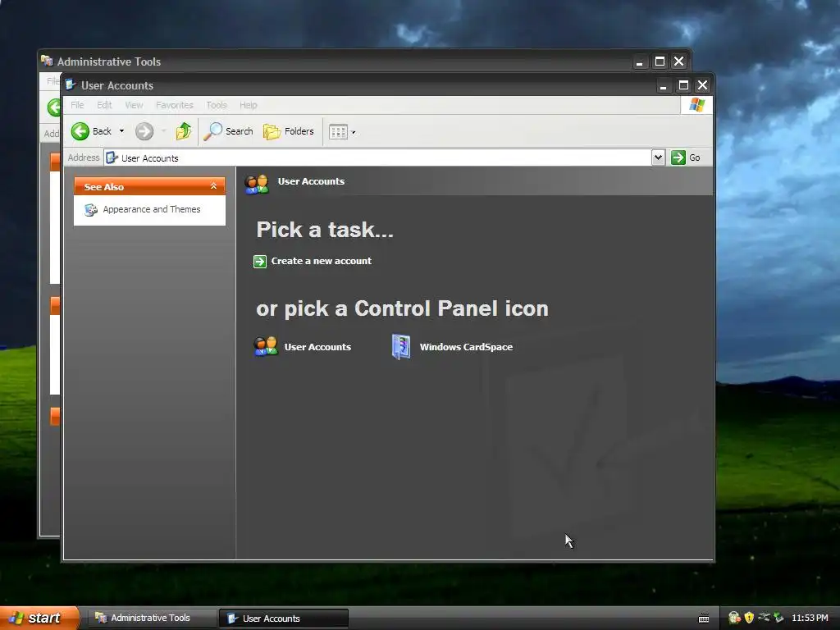Click the User Accounts link text

(317, 347)
